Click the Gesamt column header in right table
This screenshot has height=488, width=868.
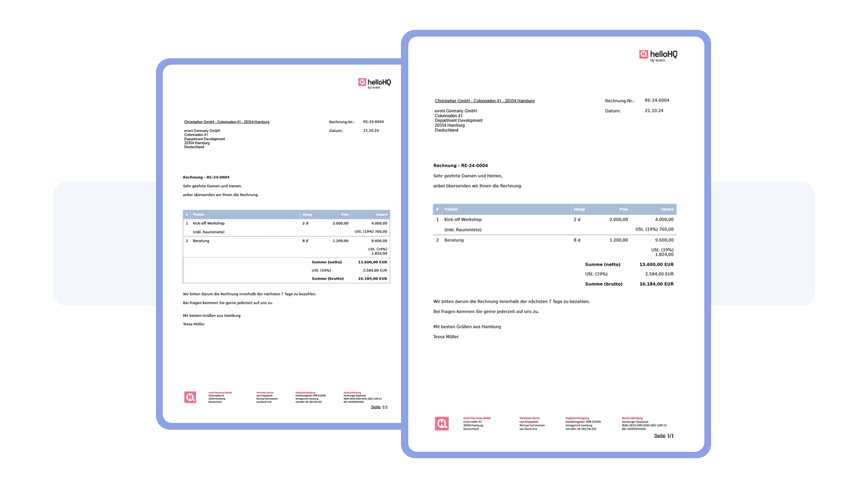tap(667, 209)
